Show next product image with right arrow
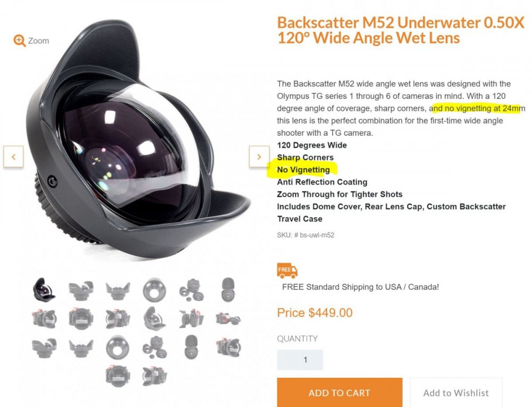This screenshot has height=407, width=532. click(x=259, y=157)
